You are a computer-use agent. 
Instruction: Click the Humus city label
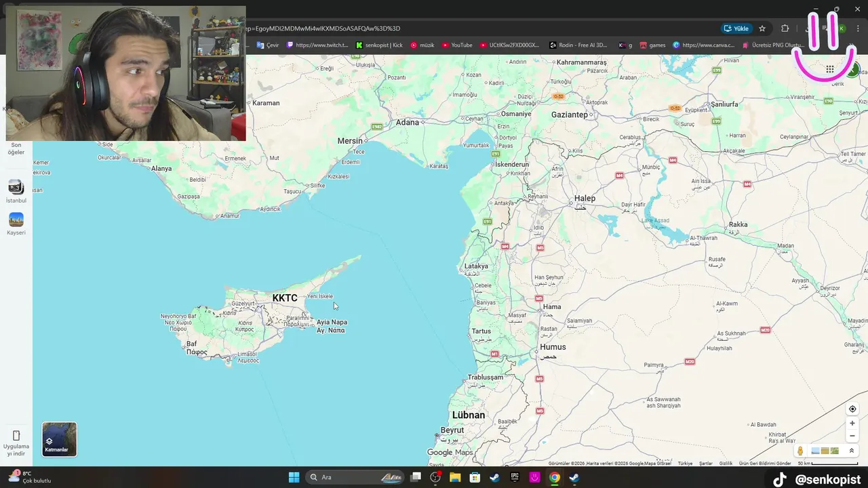coord(553,347)
